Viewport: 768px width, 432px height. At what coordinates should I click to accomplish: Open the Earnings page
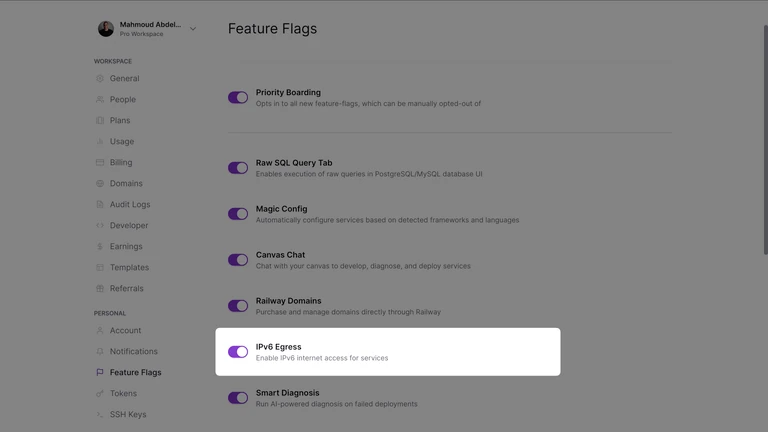pyautogui.click(x=126, y=247)
